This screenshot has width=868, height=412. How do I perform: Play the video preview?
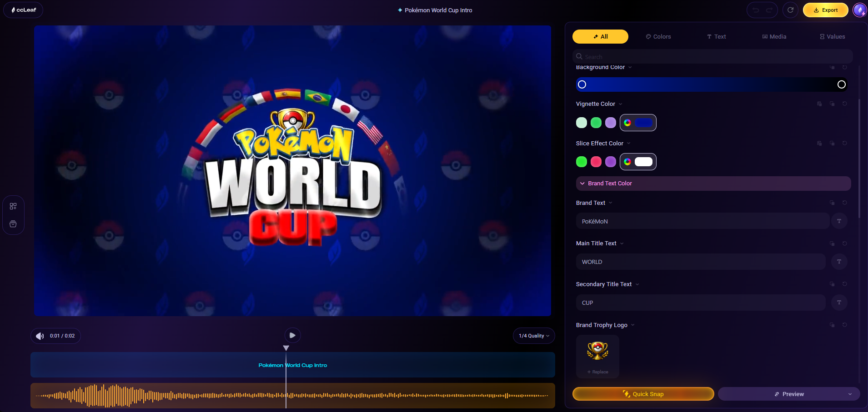click(x=292, y=336)
